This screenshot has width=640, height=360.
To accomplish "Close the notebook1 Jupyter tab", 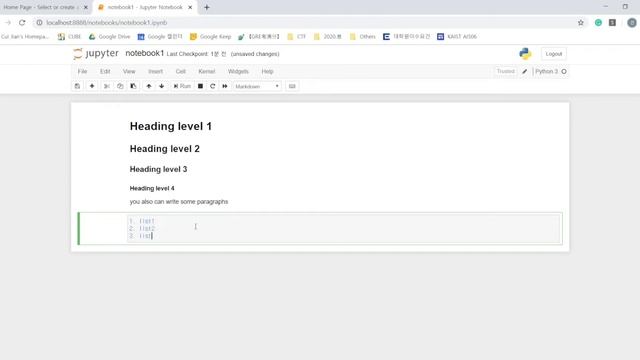I will pyautogui.click(x=190, y=7).
